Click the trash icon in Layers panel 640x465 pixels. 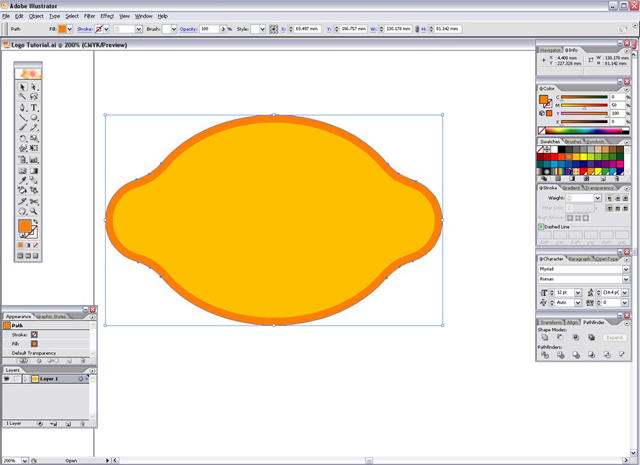[x=82, y=424]
